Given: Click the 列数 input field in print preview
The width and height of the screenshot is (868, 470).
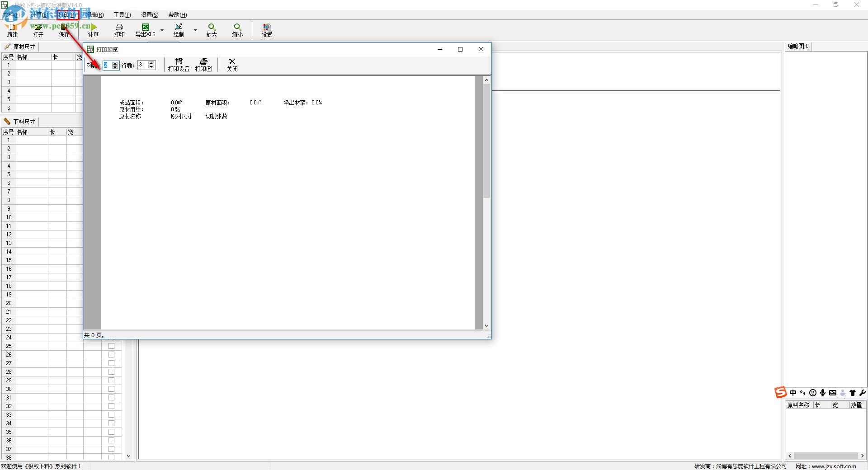Looking at the screenshot, I should click(107, 65).
